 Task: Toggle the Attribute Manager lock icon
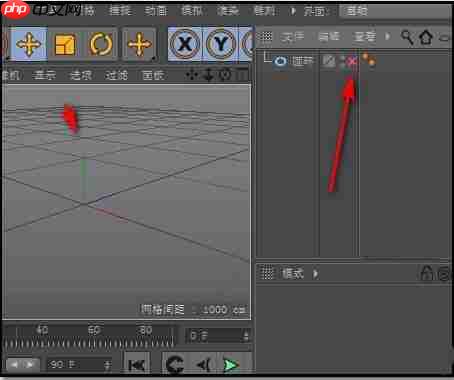coord(426,273)
